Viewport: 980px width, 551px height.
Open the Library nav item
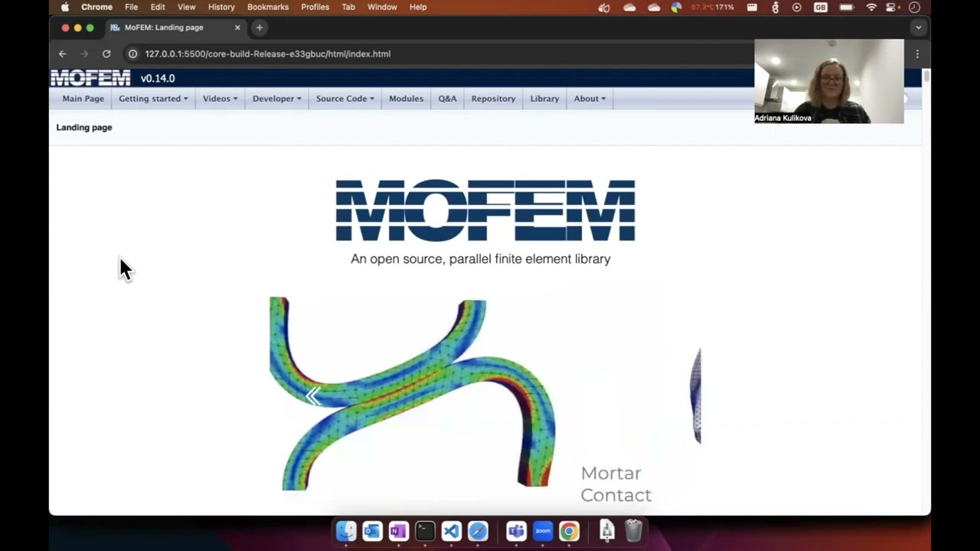click(544, 99)
